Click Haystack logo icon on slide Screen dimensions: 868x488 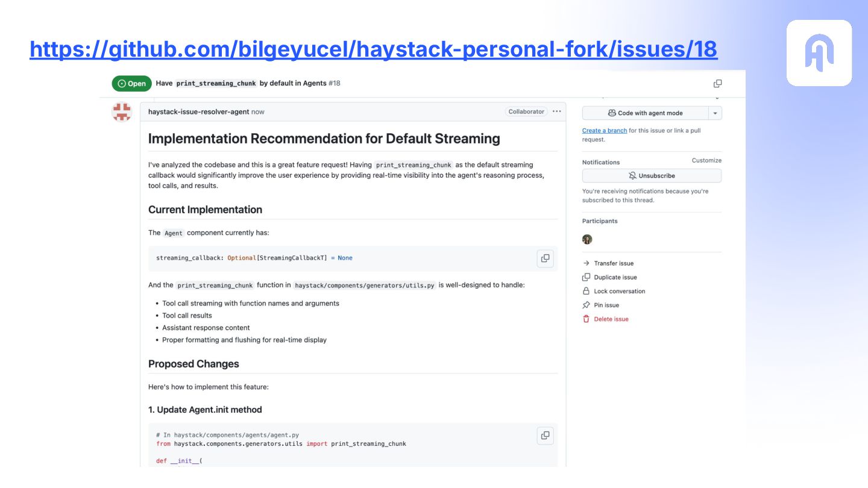click(819, 53)
